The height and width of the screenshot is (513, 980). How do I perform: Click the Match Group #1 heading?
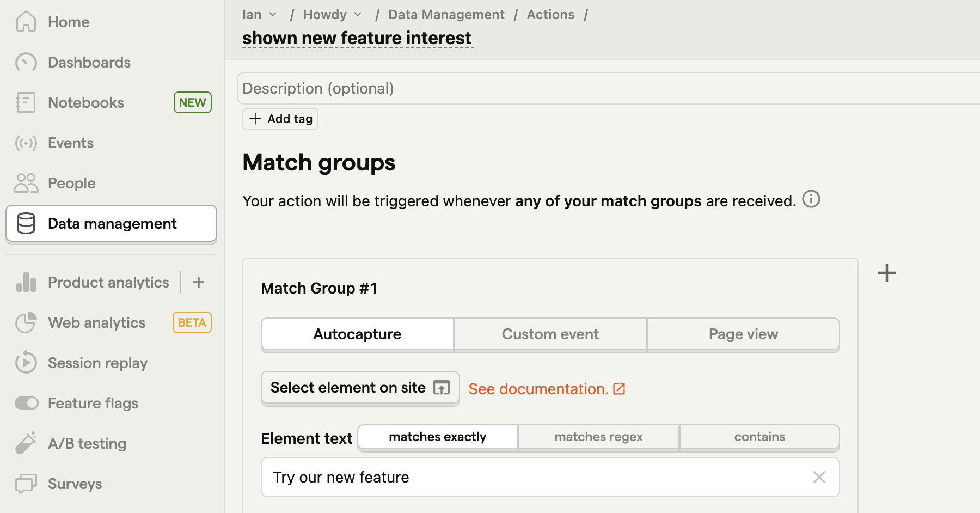(x=319, y=288)
